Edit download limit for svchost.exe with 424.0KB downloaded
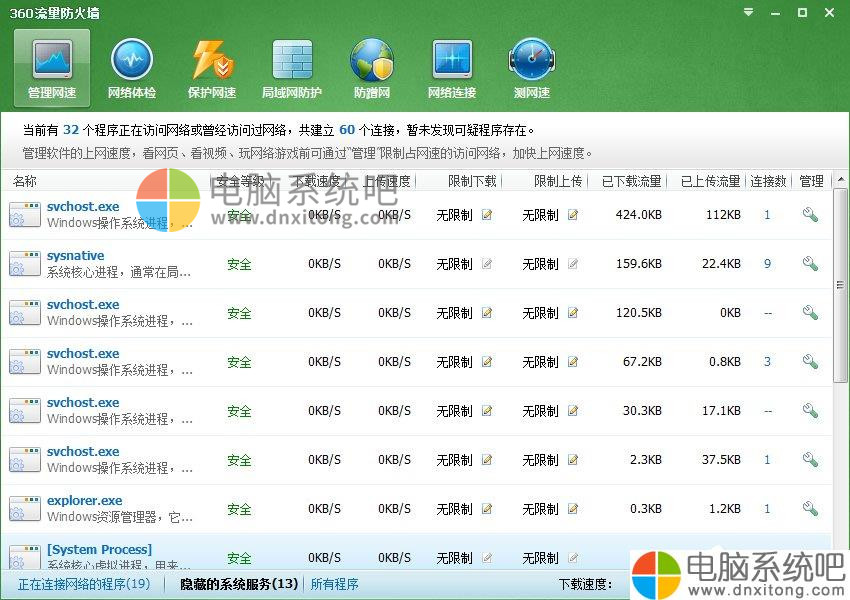Screen dimensions: 850x600 [x=487, y=215]
